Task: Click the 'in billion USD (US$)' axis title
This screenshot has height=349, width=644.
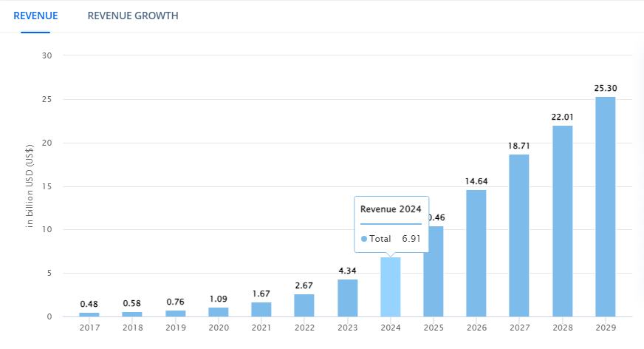Action: click(x=29, y=186)
